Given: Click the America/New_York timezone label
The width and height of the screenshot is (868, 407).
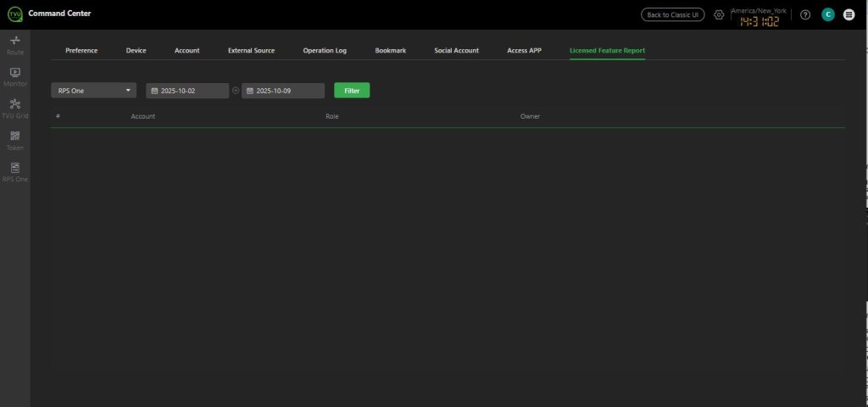Looking at the screenshot, I should 759,10.
